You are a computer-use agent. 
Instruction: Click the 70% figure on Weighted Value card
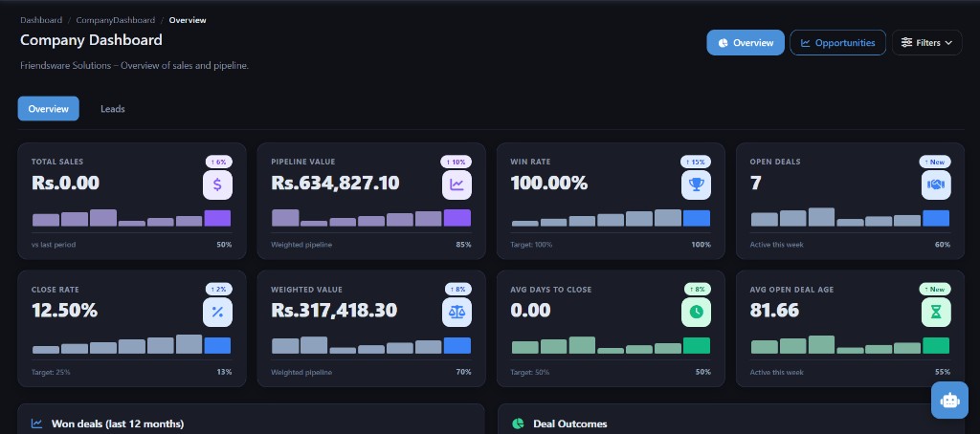coord(464,372)
